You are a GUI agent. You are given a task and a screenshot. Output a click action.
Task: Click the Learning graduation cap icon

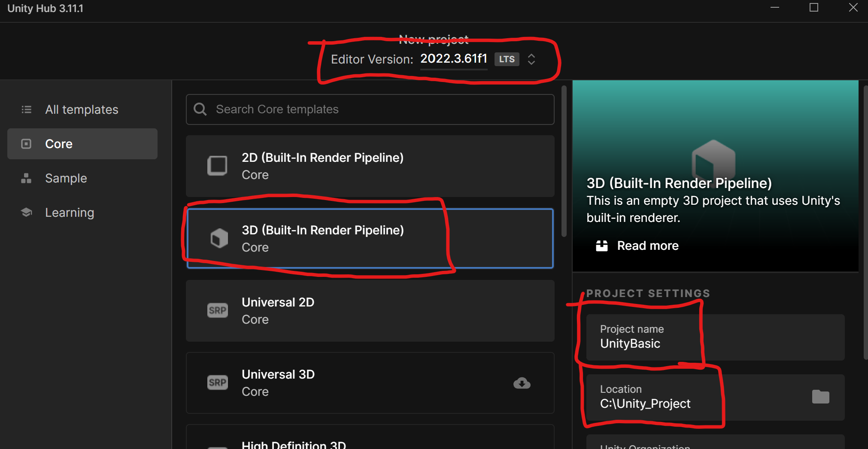27,212
